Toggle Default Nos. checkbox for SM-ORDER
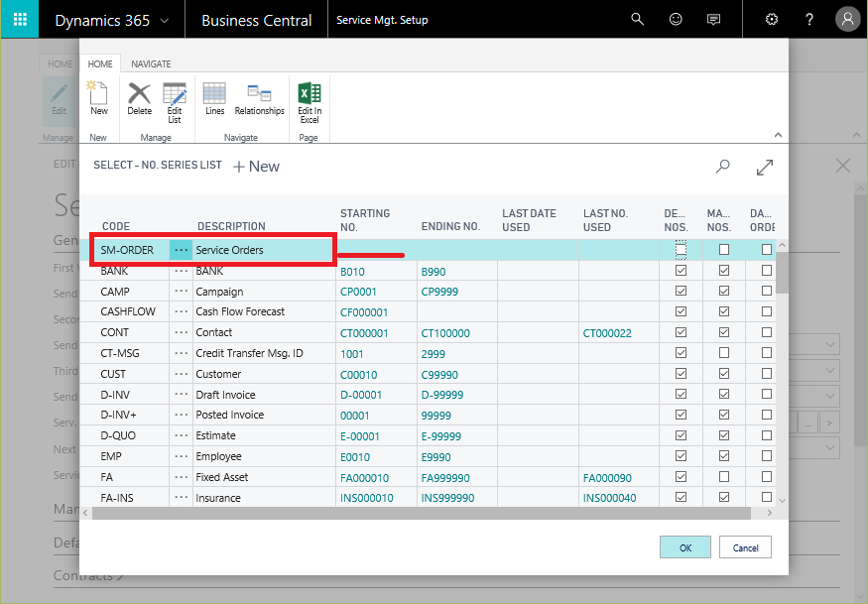 pyautogui.click(x=681, y=250)
